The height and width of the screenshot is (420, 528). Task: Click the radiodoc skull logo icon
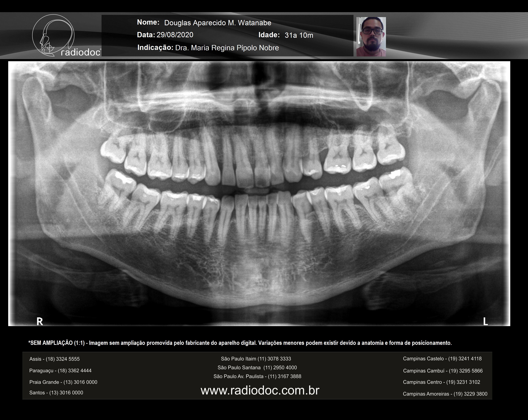tap(53, 35)
